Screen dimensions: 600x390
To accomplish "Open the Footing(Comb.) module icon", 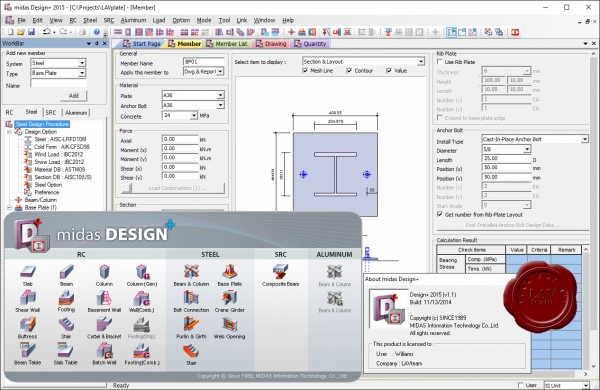I will 142,351.
